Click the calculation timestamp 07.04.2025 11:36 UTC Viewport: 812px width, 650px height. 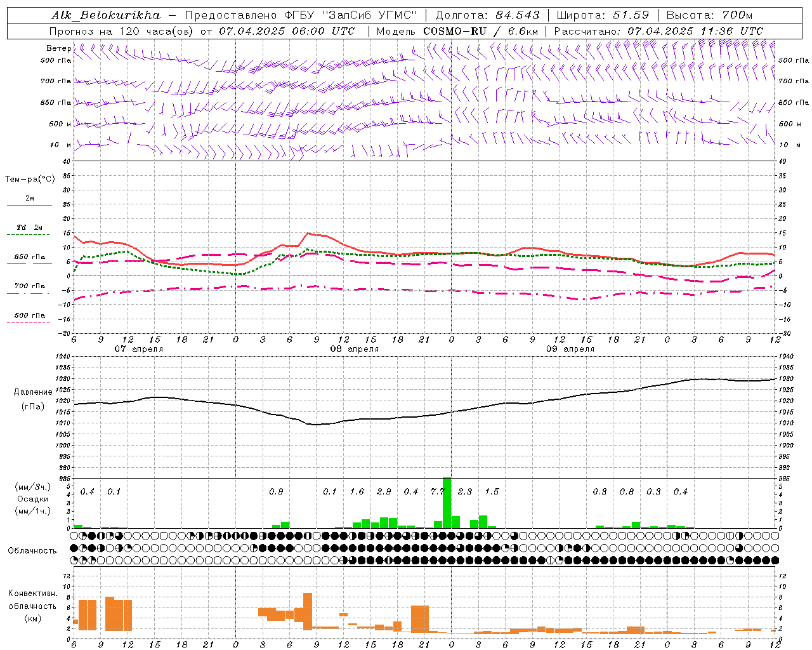point(695,31)
